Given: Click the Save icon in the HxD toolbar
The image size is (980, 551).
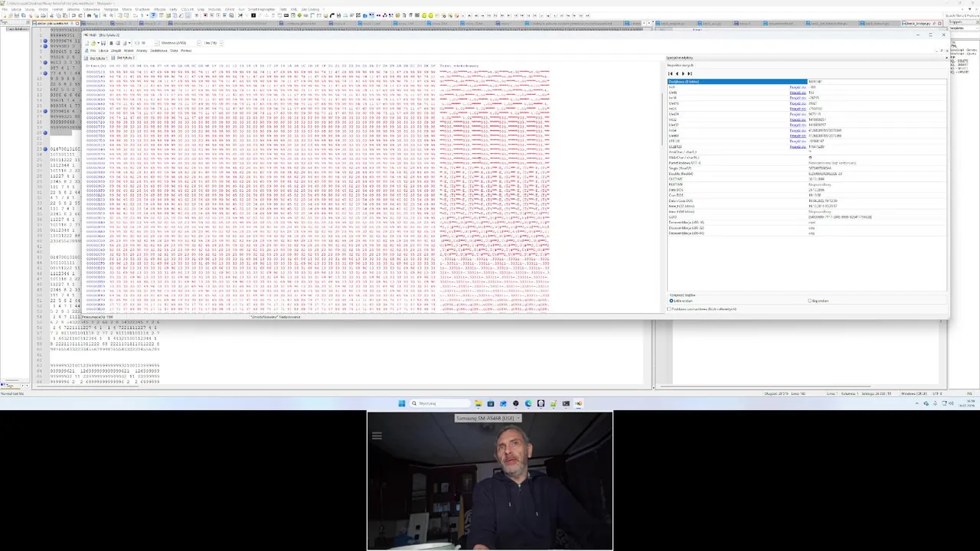Looking at the screenshot, I should pyautogui.click(x=103, y=43).
